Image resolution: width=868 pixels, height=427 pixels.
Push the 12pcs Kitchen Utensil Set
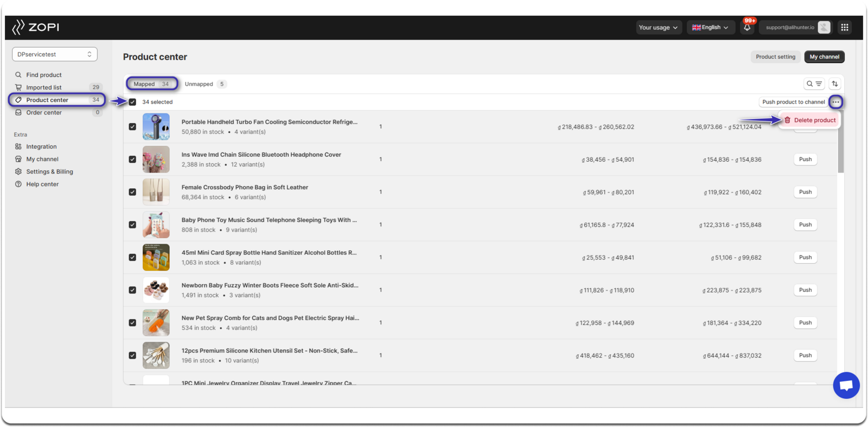[805, 355]
